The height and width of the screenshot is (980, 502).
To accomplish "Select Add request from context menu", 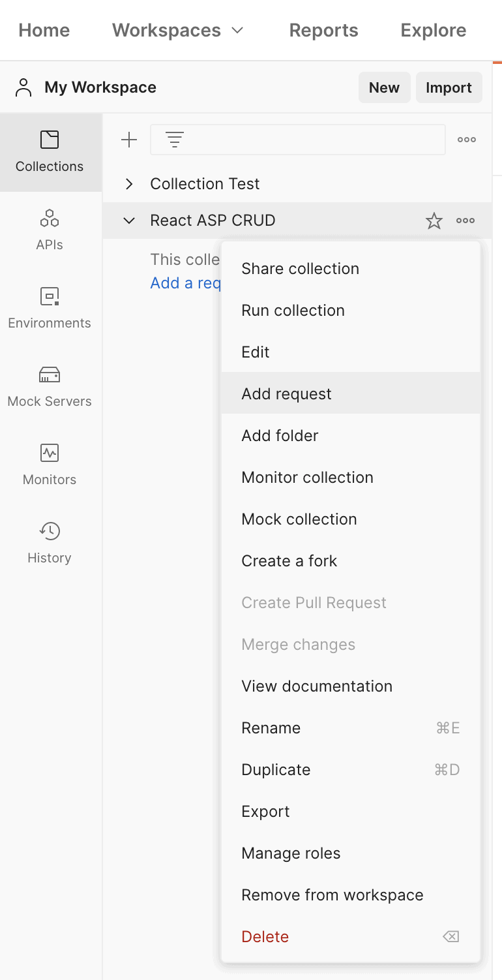I will 351,393.
